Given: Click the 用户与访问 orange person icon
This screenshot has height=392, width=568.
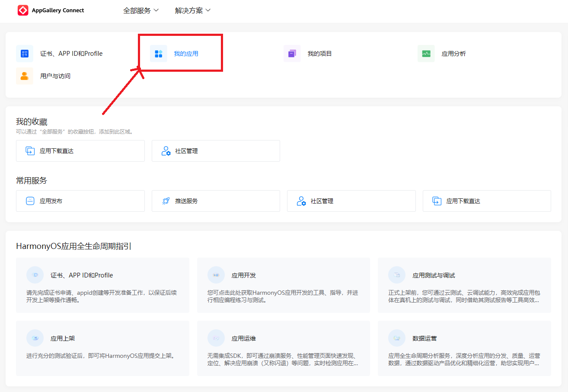Looking at the screenshot, I should pyautogui.click(x=25, y=76).
